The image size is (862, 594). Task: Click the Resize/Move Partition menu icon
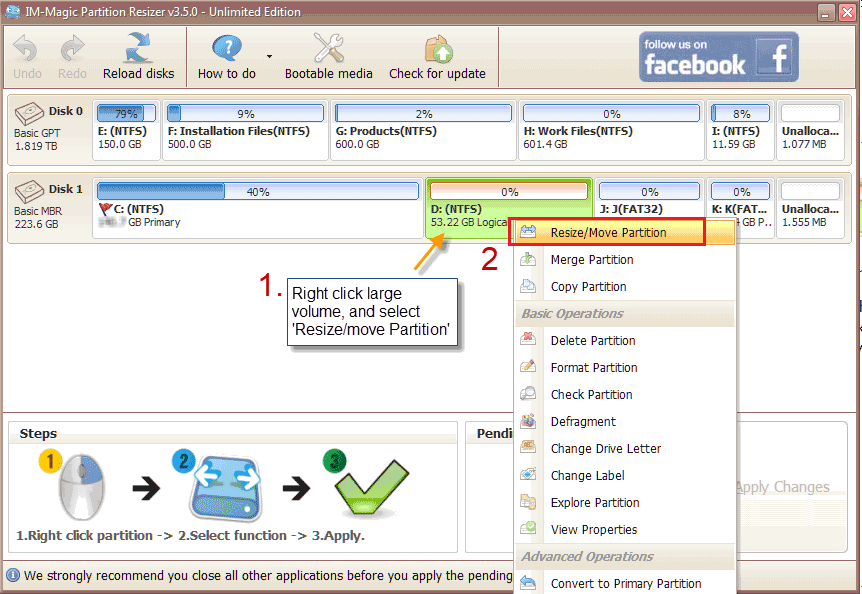pyautogui.click(x=528, y=231)
